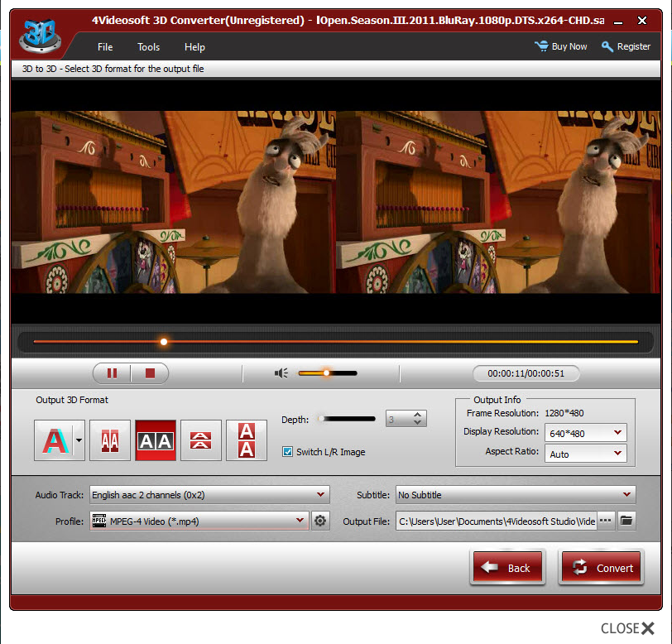
Task: Open profile settings gear icon
Action: 320,521
